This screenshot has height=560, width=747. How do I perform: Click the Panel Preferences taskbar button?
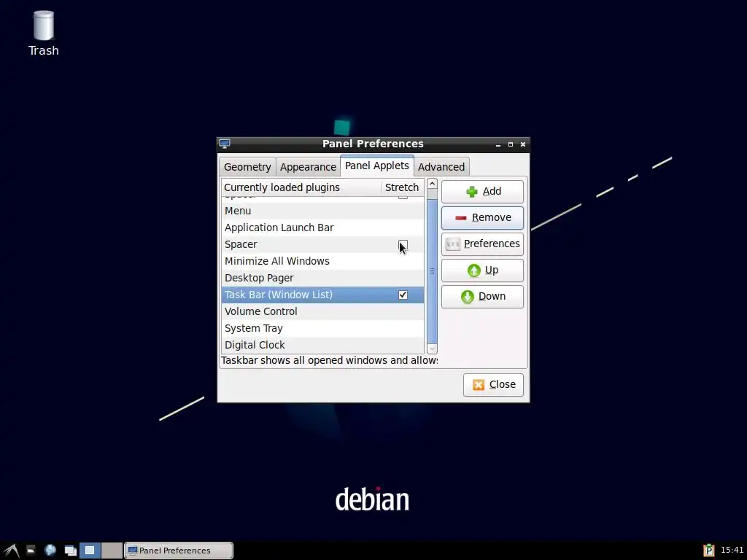click(x=179, y=551)
